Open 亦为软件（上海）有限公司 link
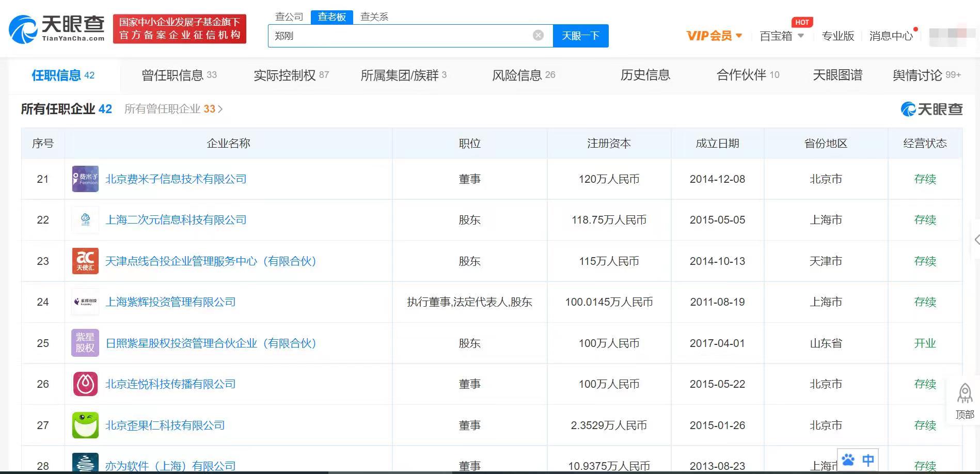The height and width of the screenshot is (474, 980). [170, 466]
